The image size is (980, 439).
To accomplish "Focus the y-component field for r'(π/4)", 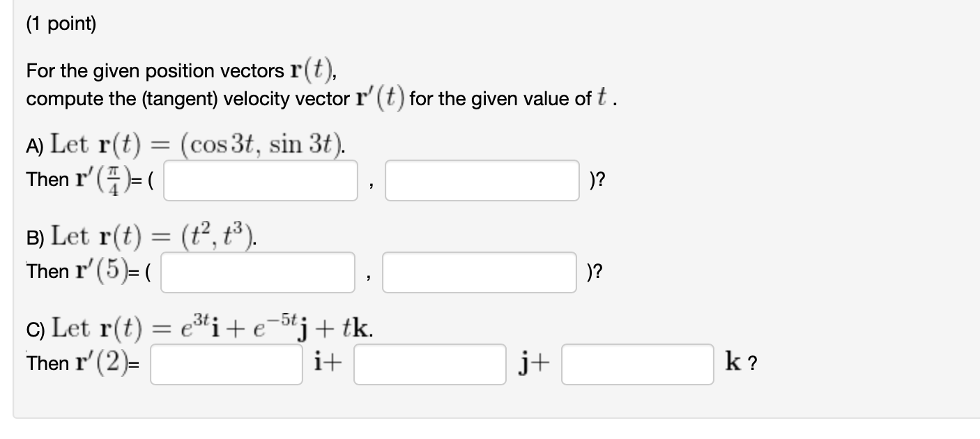I will coord(481,180).
